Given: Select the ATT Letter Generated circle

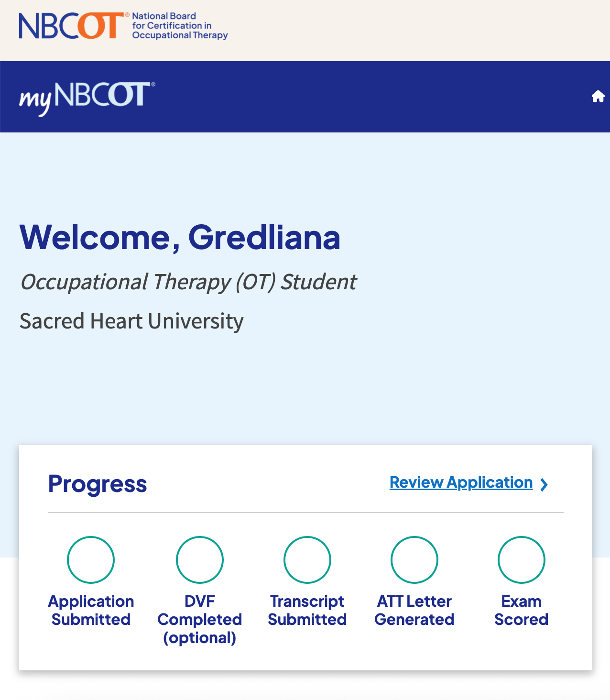Looking at the screenshot, I should [x=414, y=560].
